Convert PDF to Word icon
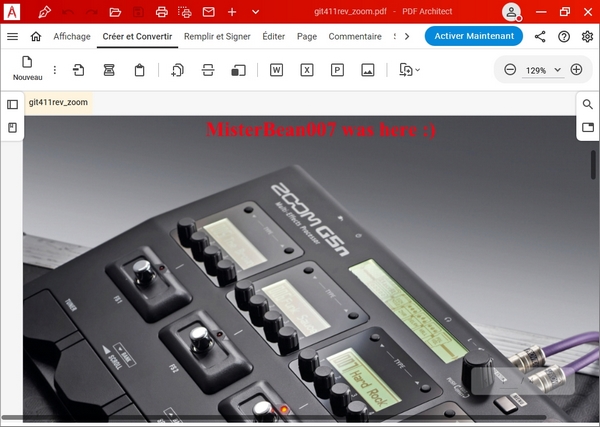 tap(276, 70)
